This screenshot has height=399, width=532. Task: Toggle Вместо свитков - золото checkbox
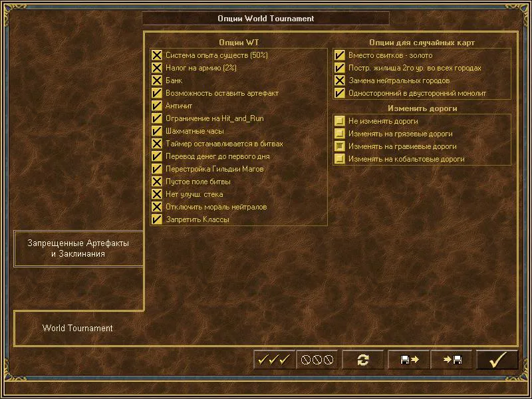coord(340,55)
